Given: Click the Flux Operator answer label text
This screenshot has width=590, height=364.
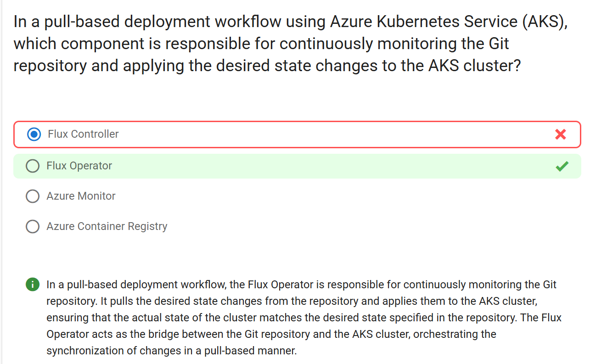Looking at the screenshot, I should pyautogui.click(x=79, y=166).
